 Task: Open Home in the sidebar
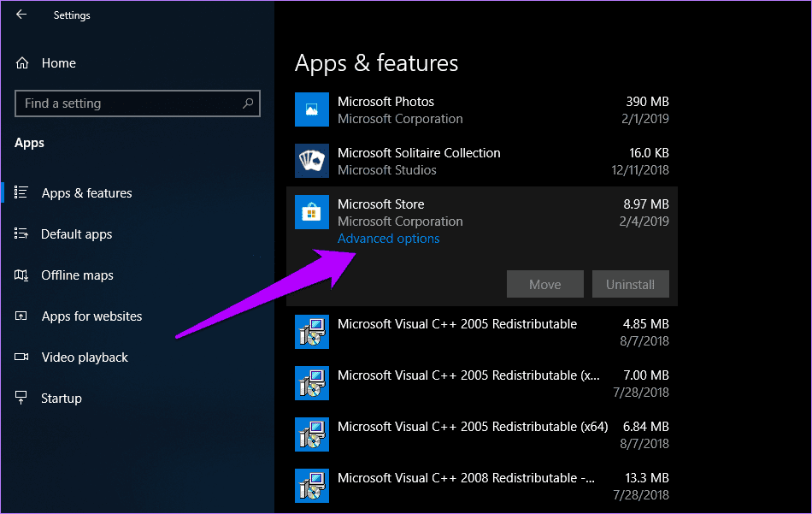(x=58, y=63)
